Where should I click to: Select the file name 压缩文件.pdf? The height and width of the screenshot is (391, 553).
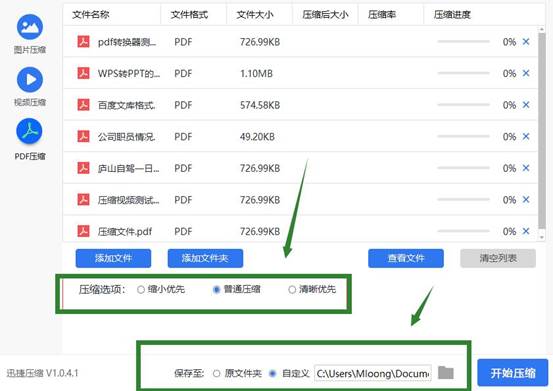tap(125, 232)
